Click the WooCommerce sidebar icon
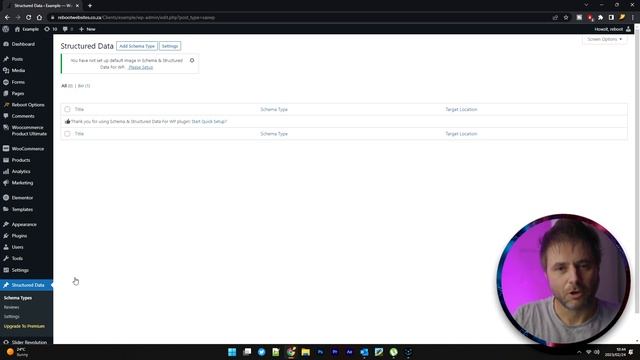The height and width of the screenshot is (360, 640). pos(6,149)
